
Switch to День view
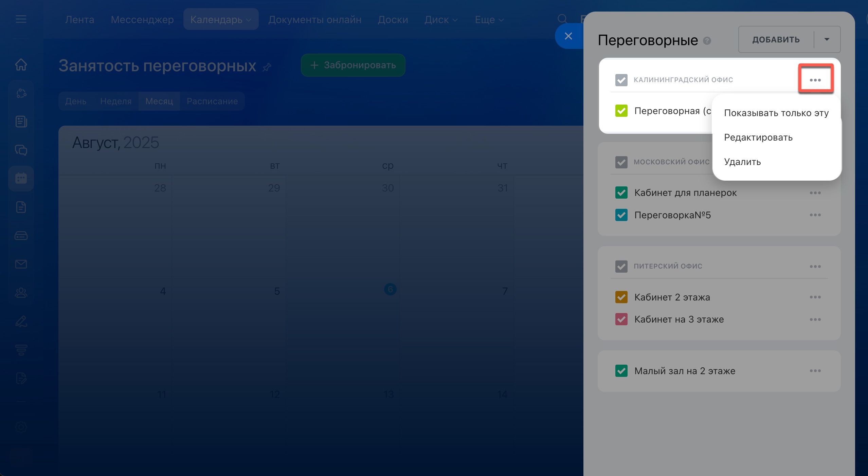[x=76, y=101]
